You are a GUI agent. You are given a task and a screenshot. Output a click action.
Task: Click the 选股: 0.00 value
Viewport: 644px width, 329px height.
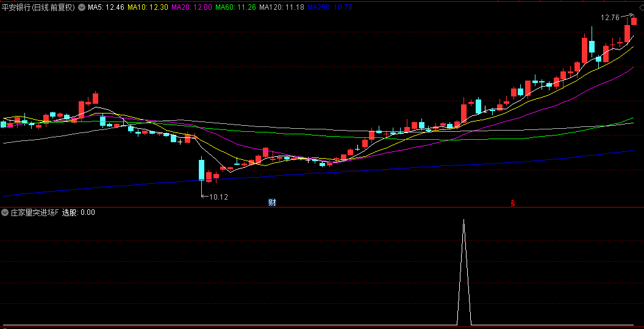tap(79, 212)
